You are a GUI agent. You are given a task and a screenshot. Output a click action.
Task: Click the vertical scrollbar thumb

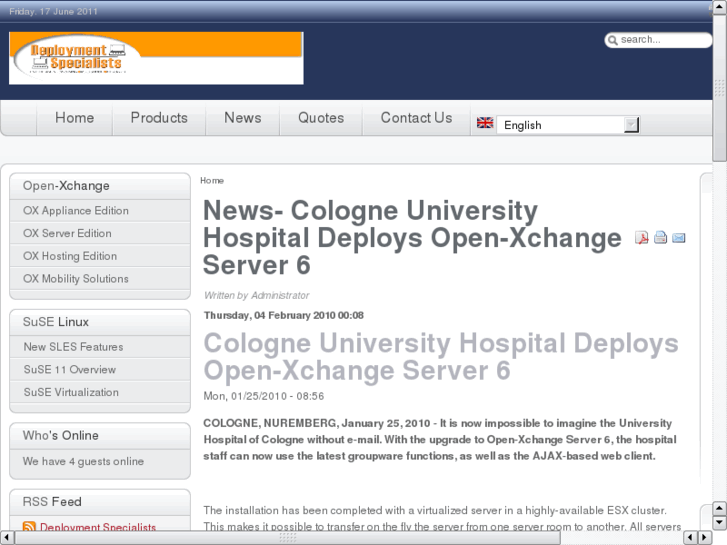(719, 88)
